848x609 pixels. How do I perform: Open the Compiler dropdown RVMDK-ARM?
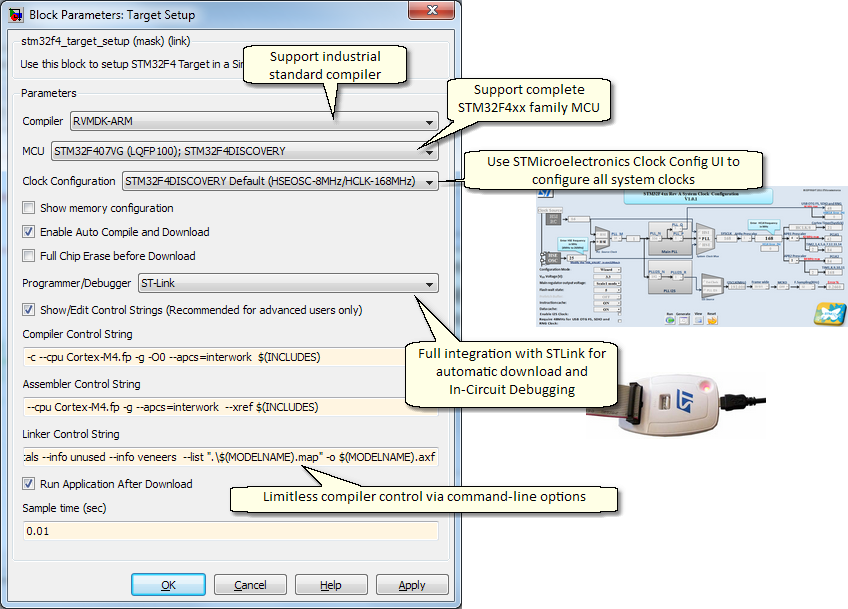coord(254,121)
